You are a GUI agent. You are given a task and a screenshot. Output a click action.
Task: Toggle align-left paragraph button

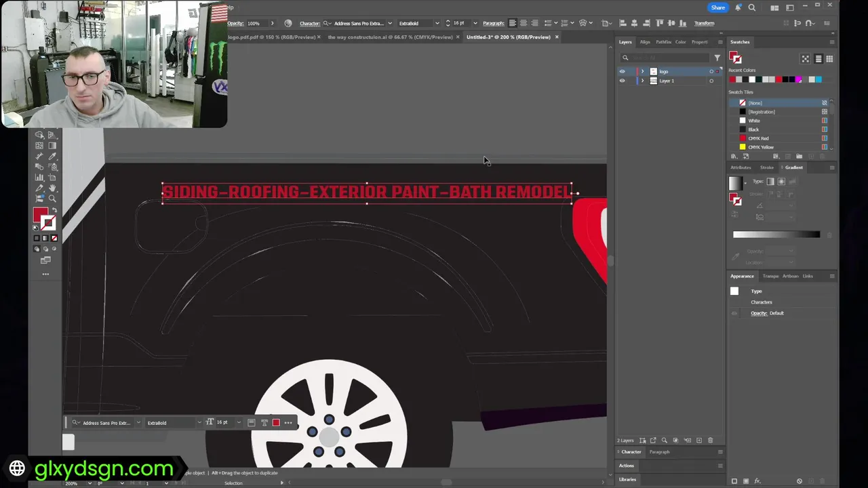tap(513, 23)
